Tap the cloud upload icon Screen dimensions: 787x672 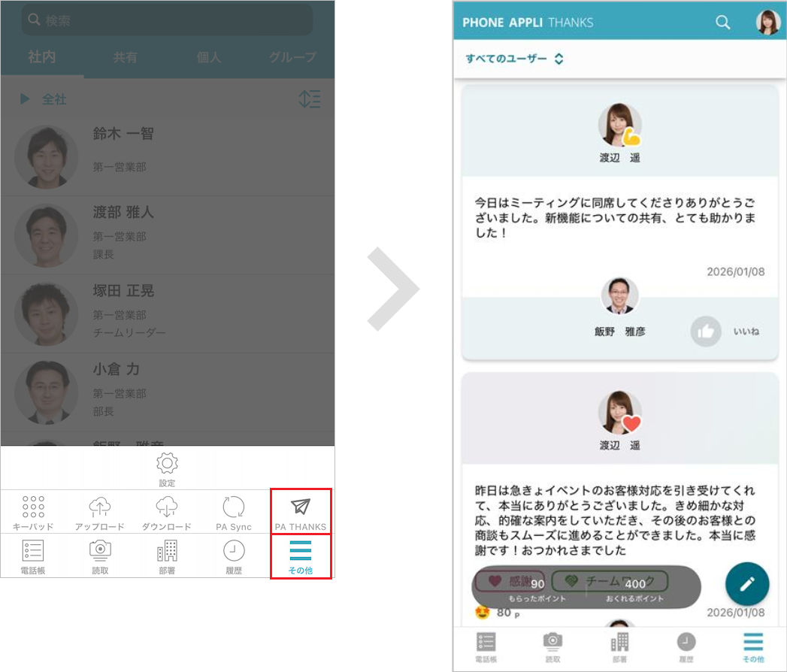point(100,507)
